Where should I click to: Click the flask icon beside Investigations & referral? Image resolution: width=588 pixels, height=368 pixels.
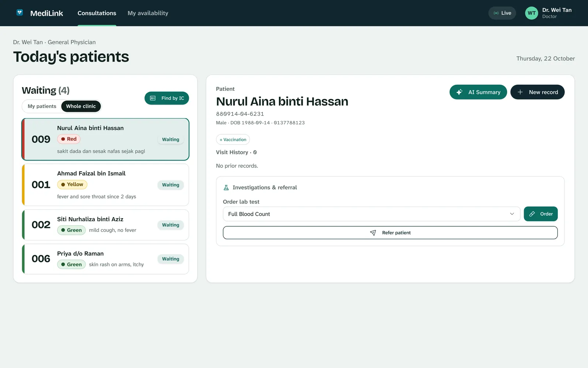[x=226, y=187]
